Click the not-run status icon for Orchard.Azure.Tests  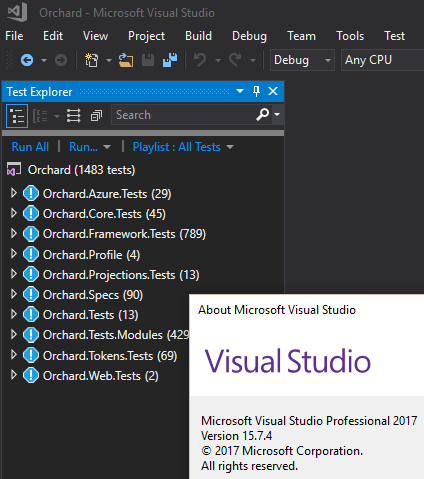pos(31,193)
